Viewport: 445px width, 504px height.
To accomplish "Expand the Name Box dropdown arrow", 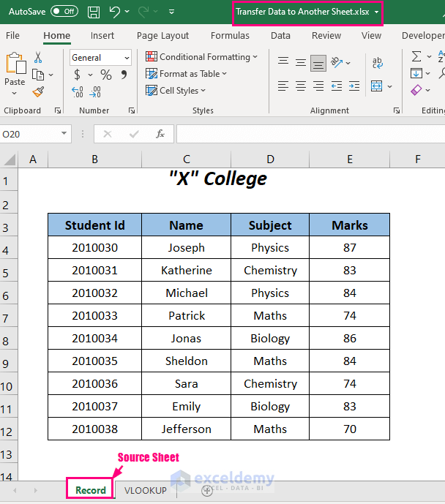I will coord(64,134).
